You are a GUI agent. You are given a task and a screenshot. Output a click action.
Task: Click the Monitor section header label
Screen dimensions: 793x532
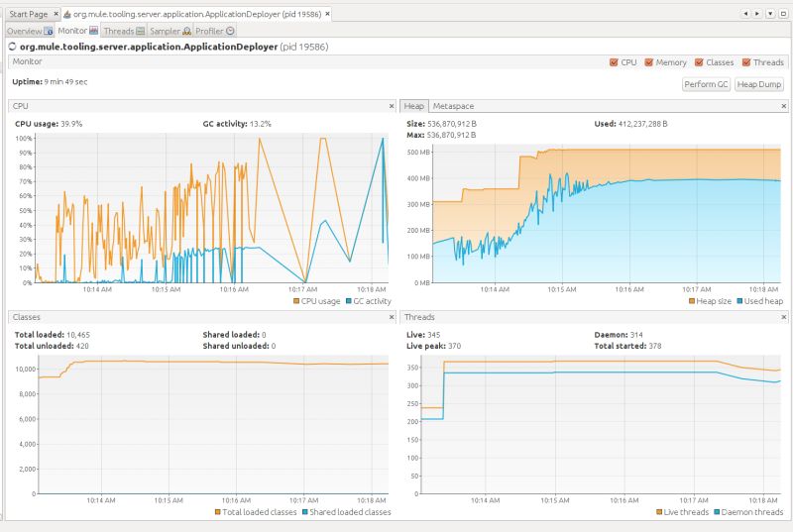(28, 61)
